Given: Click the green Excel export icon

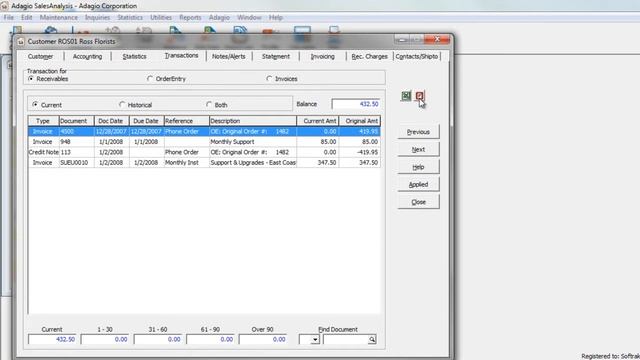Looking at the screenshot, I should (x=406, y=96).
